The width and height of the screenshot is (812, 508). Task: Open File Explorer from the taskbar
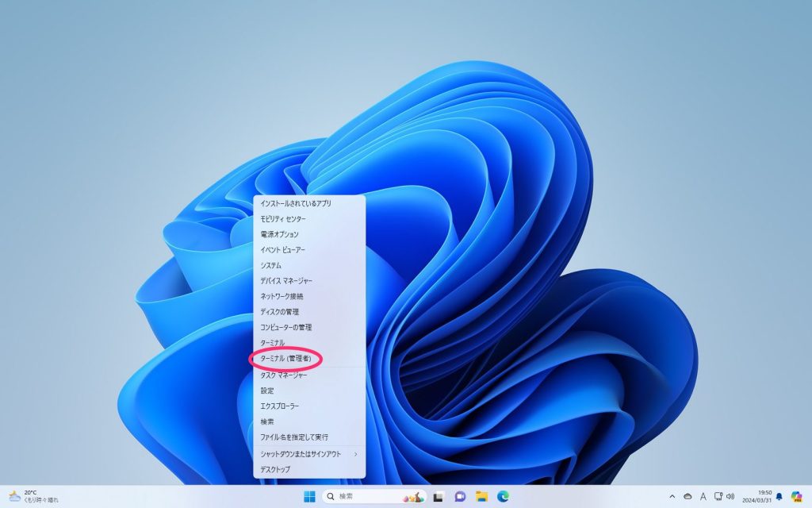coord(481,497)
